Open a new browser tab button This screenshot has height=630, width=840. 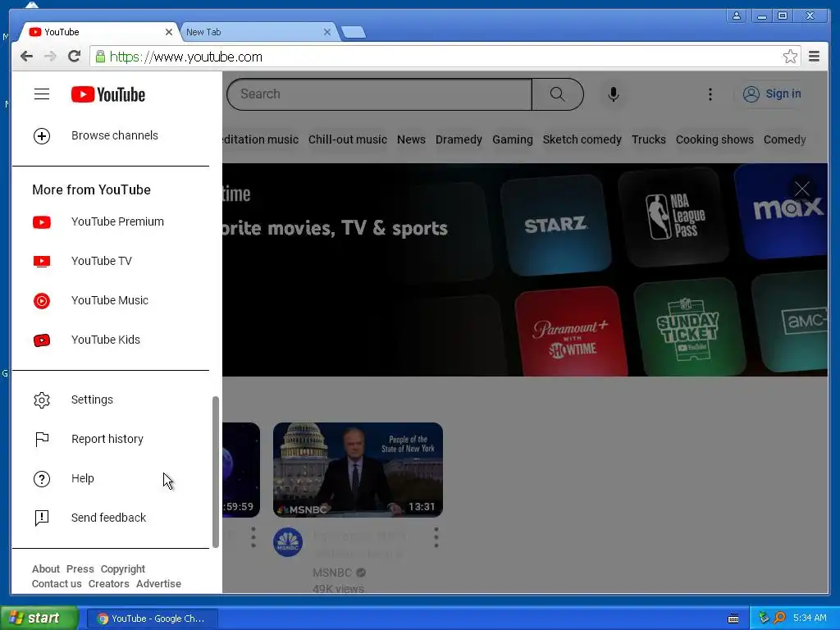coord(354,33)
